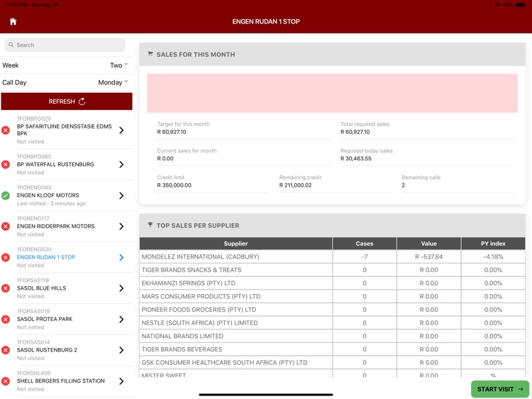Click EKHAMANZI SPRINGS (PTY) LTD row
The width and height of the screenshot is (532, 399).
click(x=332, y=283)
